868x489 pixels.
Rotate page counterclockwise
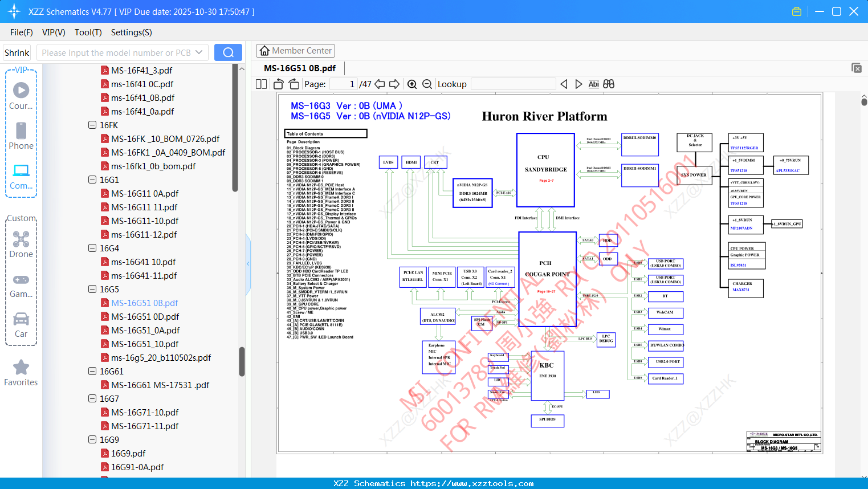(278, 84)
